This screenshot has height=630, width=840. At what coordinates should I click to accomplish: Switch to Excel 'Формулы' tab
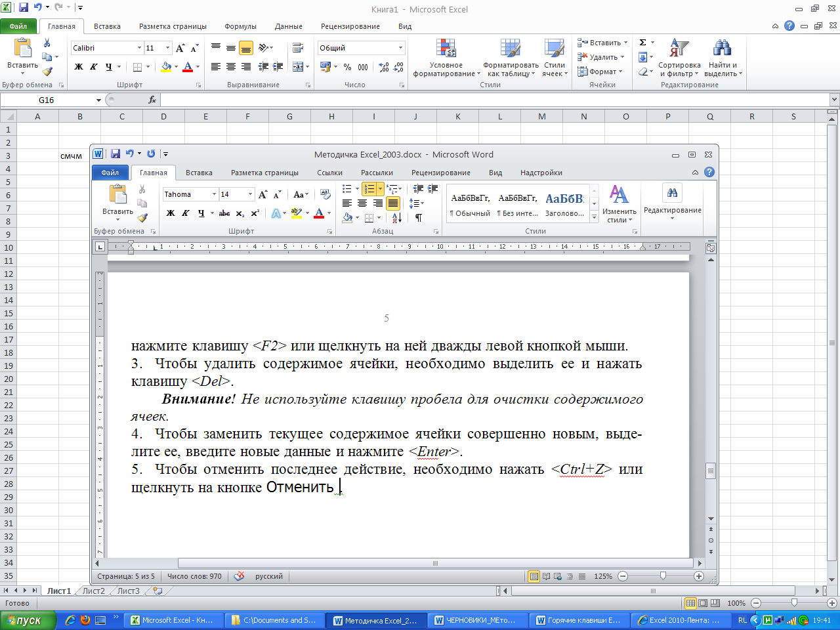(240, 26)
